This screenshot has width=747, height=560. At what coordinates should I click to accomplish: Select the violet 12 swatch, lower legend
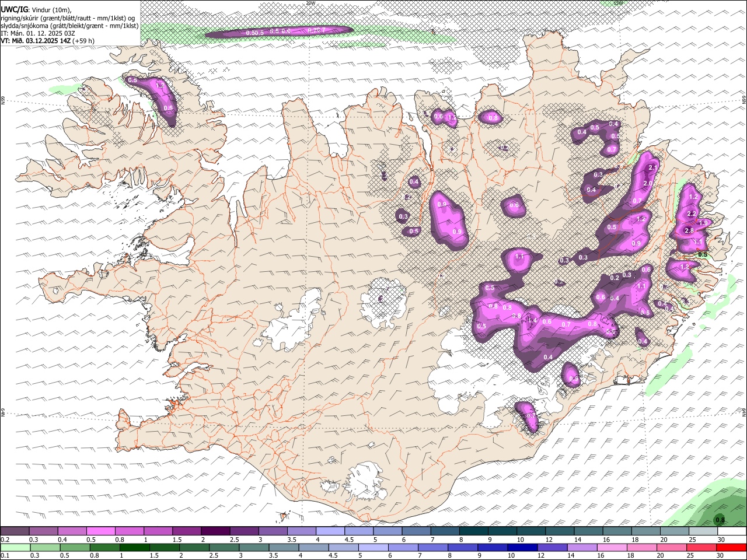(x=552, y=548)
